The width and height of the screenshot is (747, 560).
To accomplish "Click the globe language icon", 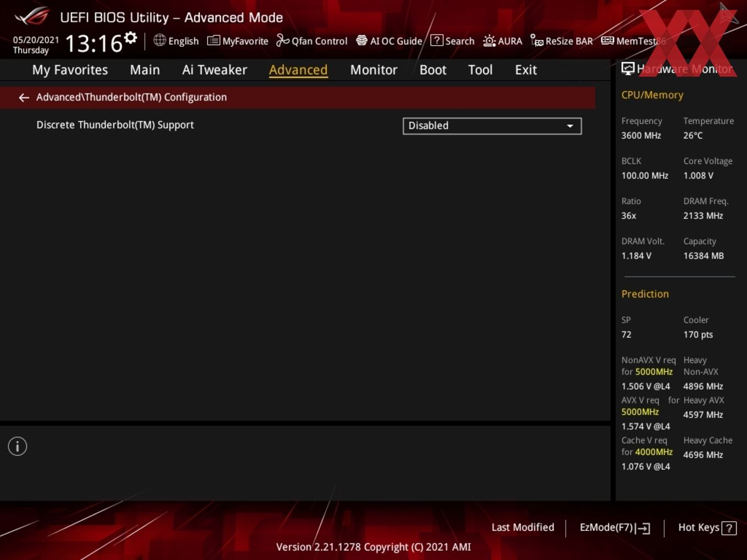I will point(159,40).
